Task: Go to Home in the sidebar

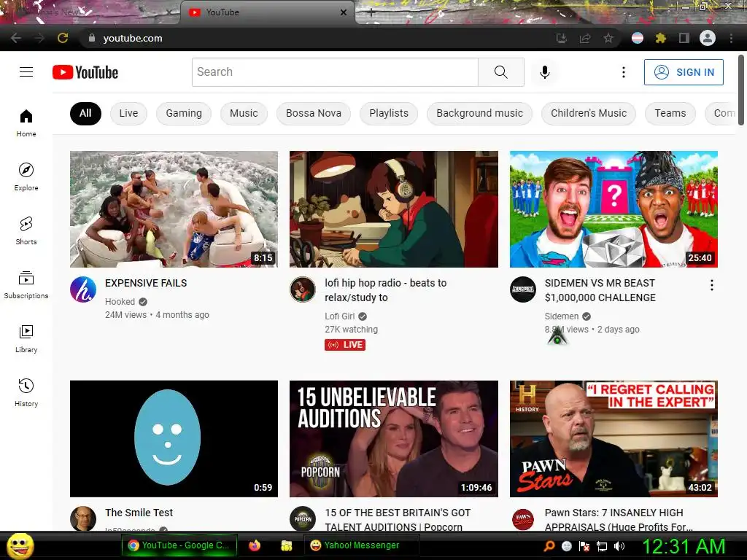Action: click(x=26, y=122)
